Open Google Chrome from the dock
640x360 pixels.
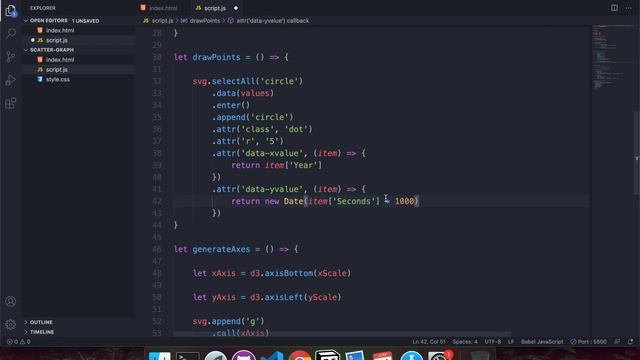click(x=300, y=356)
